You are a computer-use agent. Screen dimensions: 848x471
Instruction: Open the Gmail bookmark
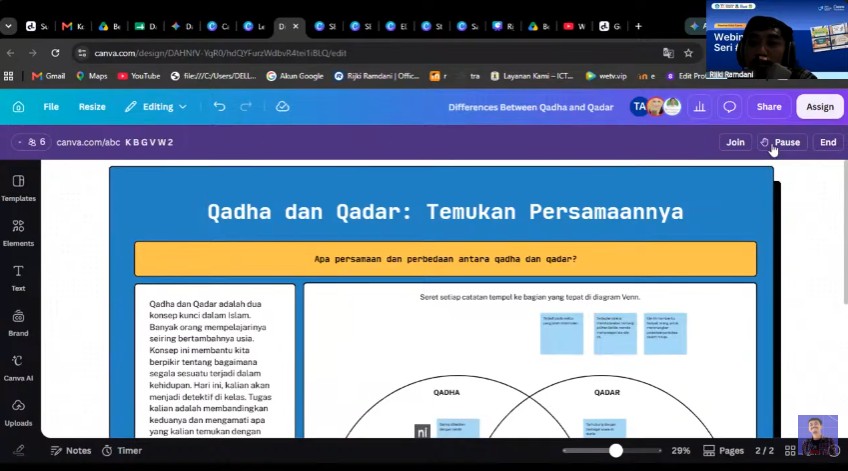(49, 76)
